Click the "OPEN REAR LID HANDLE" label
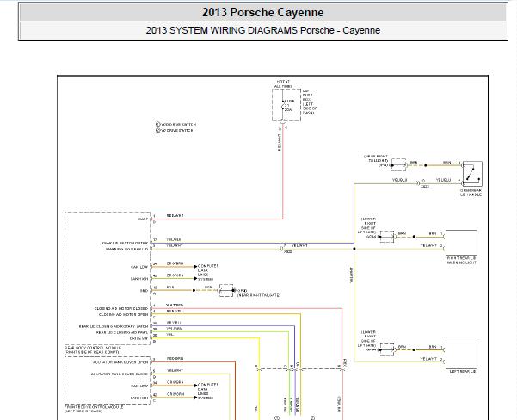 click(x=471, y=193)
